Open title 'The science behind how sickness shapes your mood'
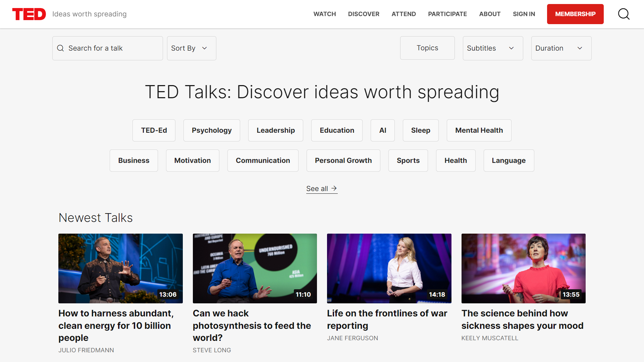Viewport: 644px width, 362px height. point(523,319)
